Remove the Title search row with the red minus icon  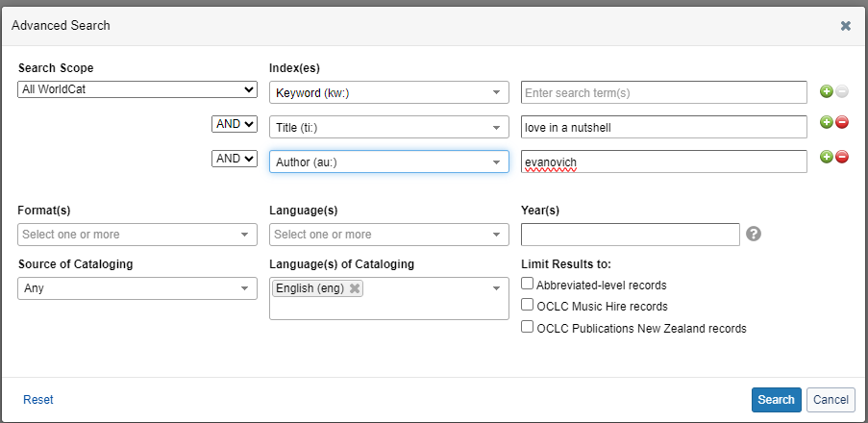tap(842, 122)
